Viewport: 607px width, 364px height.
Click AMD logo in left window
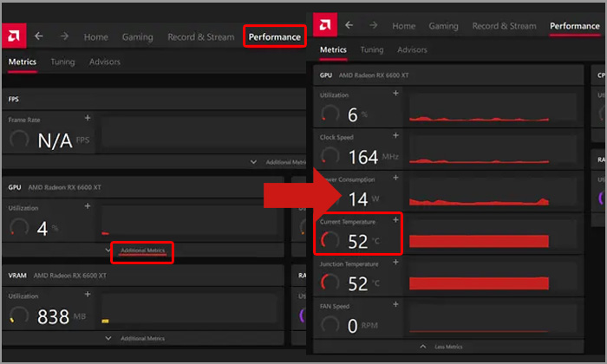14,36
